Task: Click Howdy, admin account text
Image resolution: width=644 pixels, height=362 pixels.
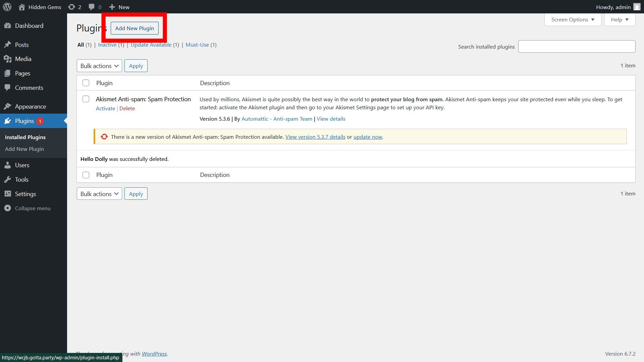Action: coord(613,7)
